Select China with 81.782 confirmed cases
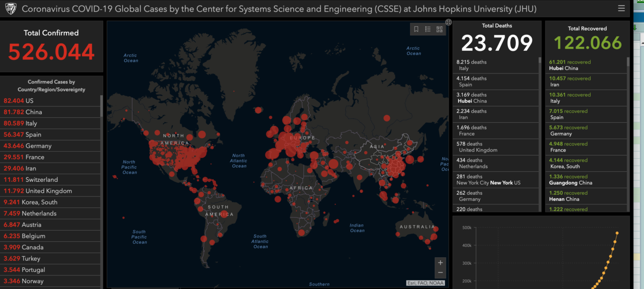The height and width of the screenshot is (289, 644). point(51,112)
